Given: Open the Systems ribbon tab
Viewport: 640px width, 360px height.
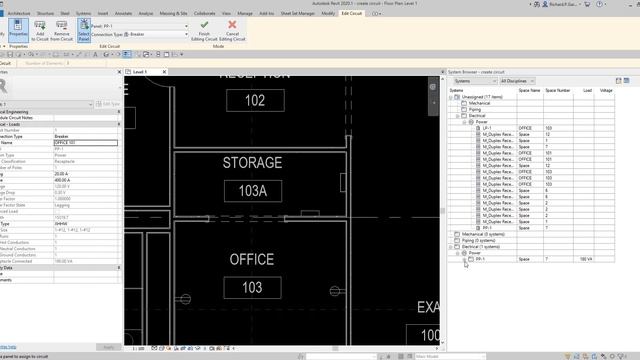Looking at the screenshot, I should (83, 13).
